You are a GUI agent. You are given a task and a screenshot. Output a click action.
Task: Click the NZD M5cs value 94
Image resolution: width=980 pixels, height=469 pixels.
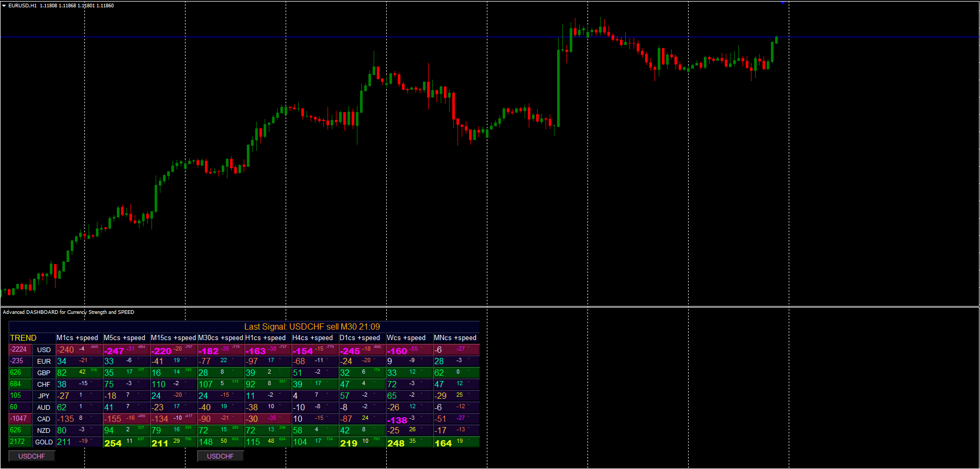(109, 431)
